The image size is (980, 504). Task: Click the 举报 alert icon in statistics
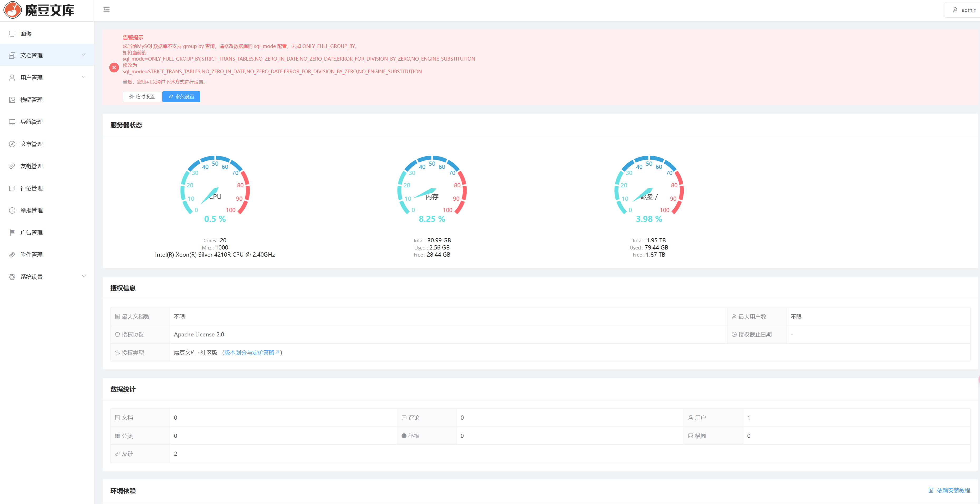click(x=404, y=436)
